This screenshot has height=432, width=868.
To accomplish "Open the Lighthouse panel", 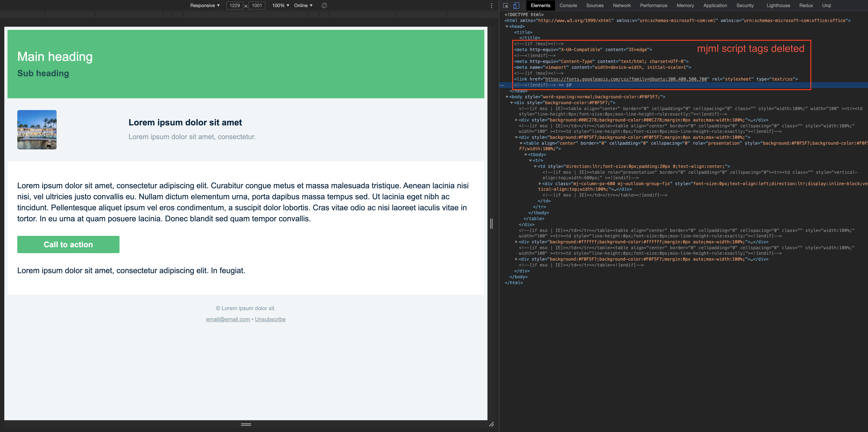I will [x=778, y=5].
